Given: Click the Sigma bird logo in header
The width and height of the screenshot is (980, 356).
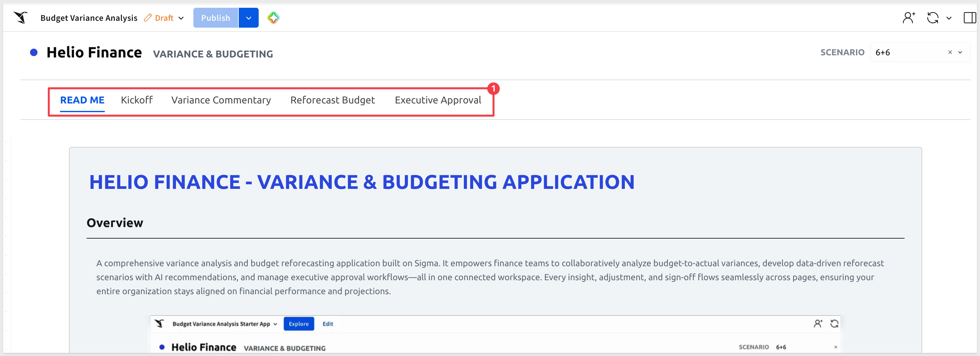Looking at the screenshot, I should 21,17.
